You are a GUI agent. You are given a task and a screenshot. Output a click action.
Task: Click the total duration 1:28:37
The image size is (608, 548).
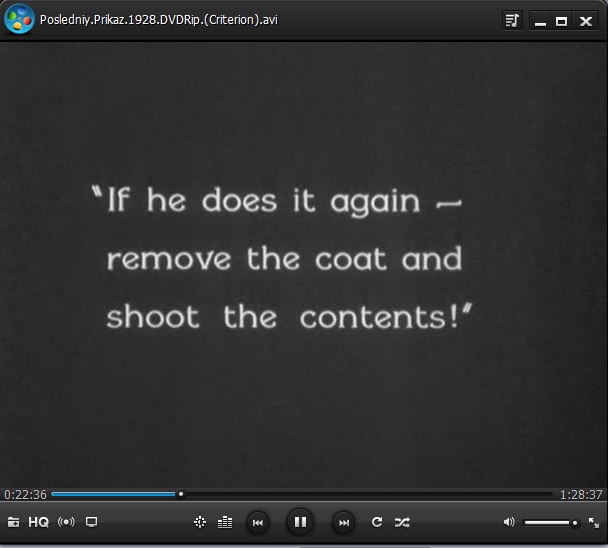point(581,494)
